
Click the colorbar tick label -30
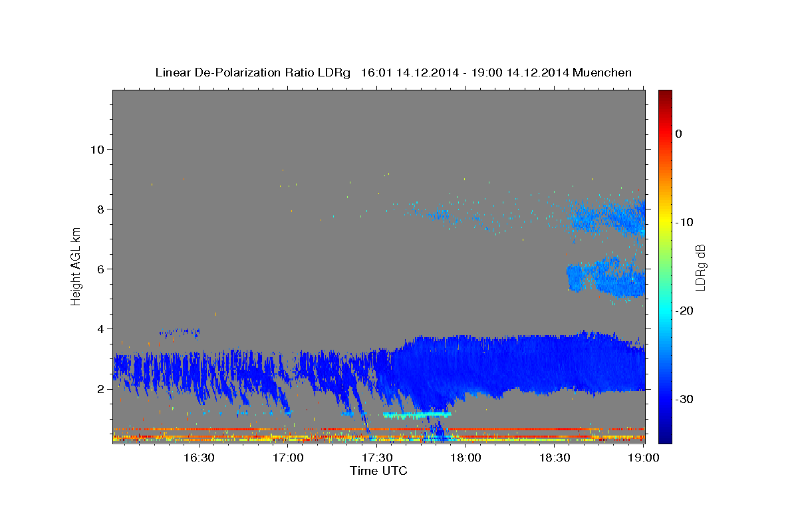pyautogui.click(x=685, y=399)
